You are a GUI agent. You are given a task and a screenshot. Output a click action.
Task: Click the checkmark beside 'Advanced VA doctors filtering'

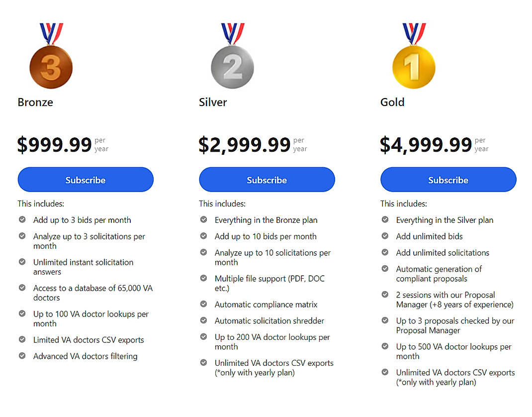(x=22, y=355)
